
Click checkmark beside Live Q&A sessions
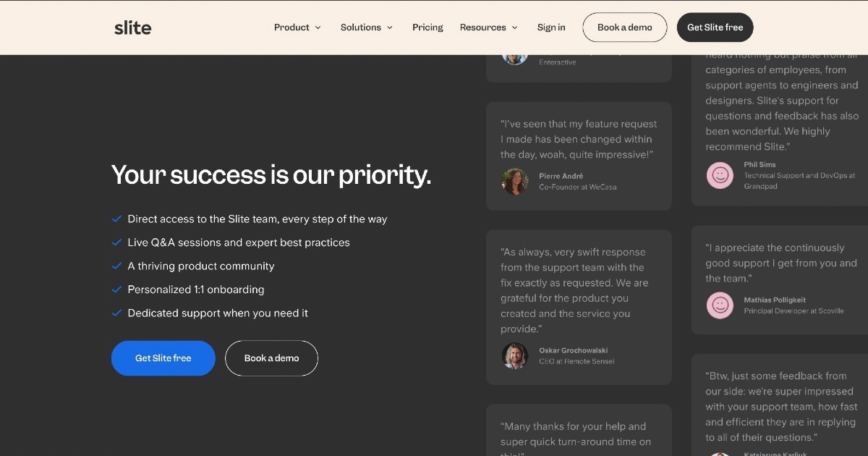(x=116, y=242)
